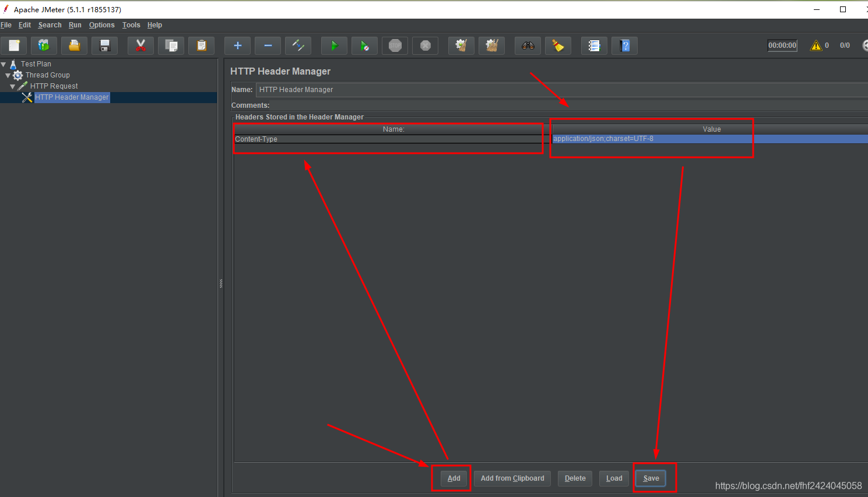
Task: Click the Stop test icon
Action: pyautogui.click(x=395, y=45)
